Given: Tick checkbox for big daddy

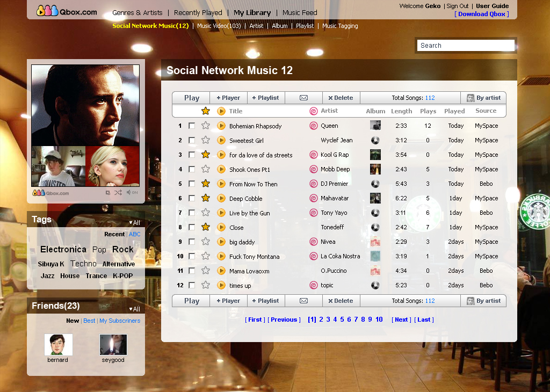Looking at the screenshot, I should click(x=192, y=242).
